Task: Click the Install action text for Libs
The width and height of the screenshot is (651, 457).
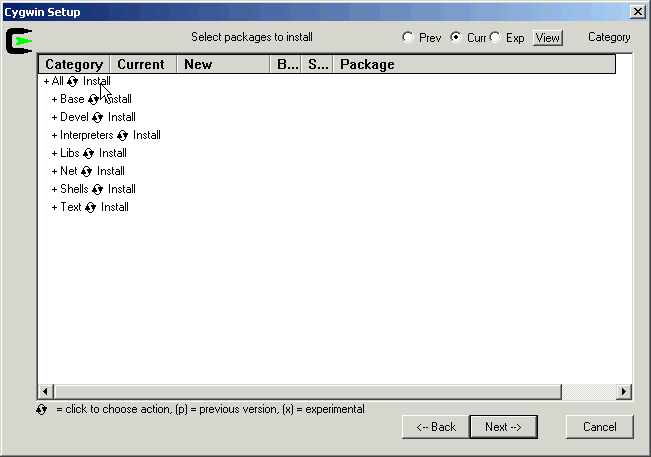Action: point(113,153)
